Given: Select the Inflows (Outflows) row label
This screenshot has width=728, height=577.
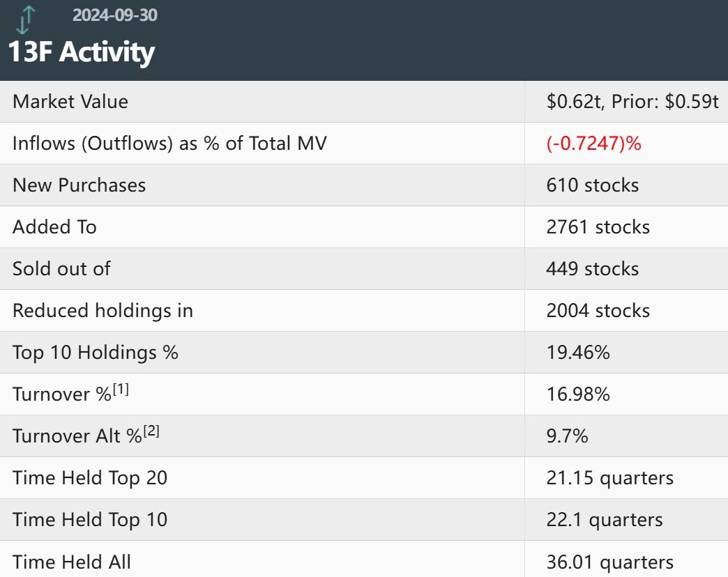Looking at the screenshot, I should [169, 144].
